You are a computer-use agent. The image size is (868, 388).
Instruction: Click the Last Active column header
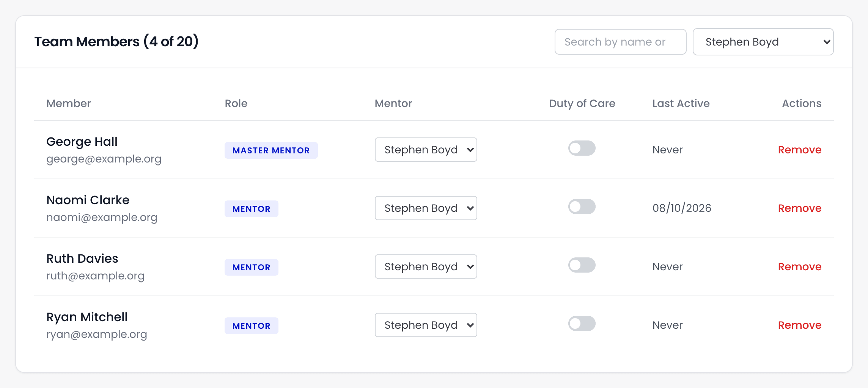(x=681, y=103)
